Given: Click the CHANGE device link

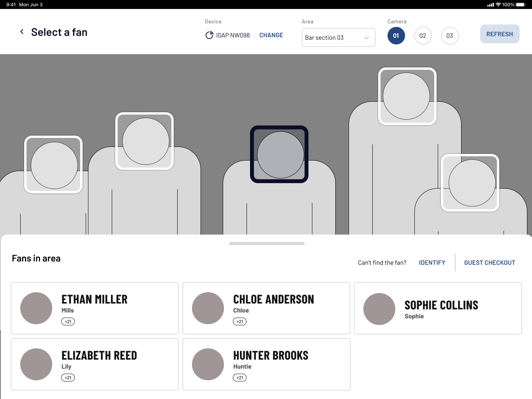Looking at the screenshot, I should pyautogui.click(x=271, y=35).
